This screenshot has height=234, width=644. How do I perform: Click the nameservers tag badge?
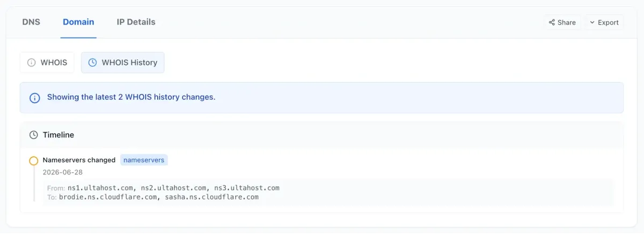(144, 160)
